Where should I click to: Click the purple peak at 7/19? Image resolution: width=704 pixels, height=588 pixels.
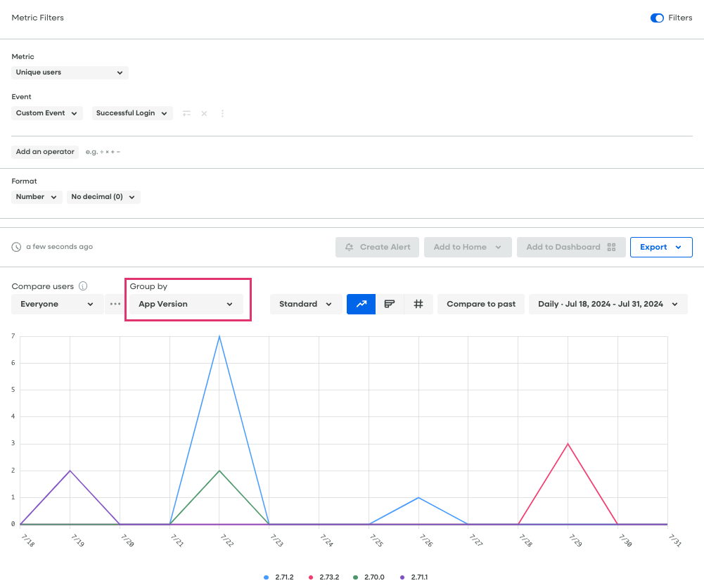tap(70, 471)
